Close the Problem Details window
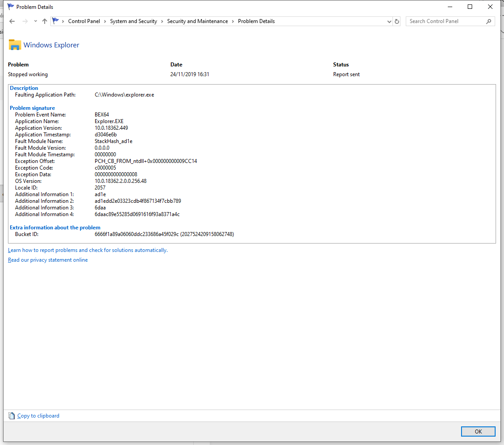This screenshot has width=504, height=445. (x=490, y=7)
